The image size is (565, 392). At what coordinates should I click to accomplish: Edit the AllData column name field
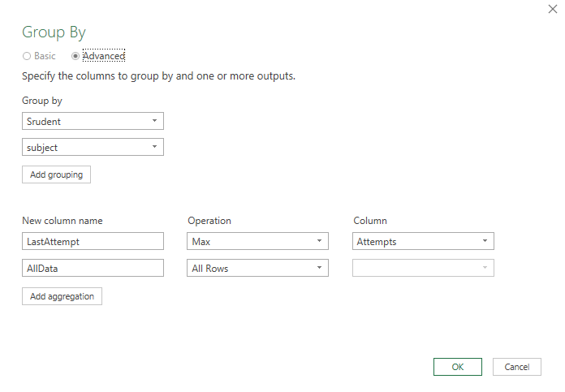coord(93,268)
